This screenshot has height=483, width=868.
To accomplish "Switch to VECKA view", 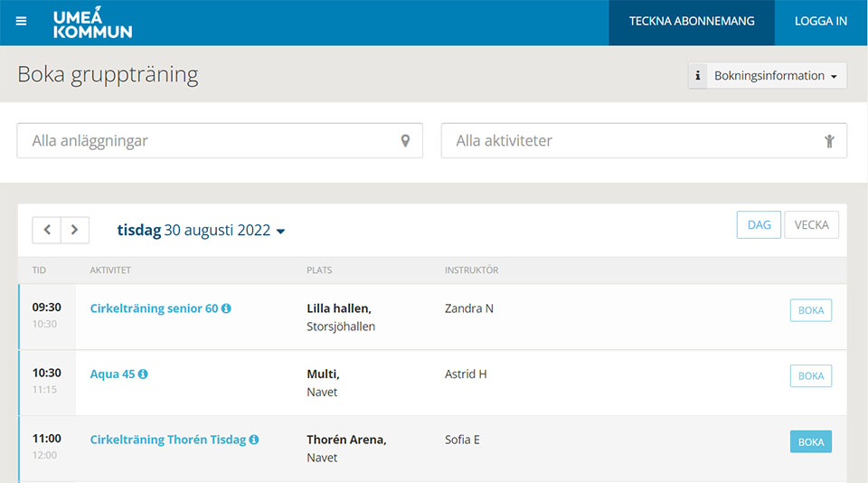I will [811, 225].
